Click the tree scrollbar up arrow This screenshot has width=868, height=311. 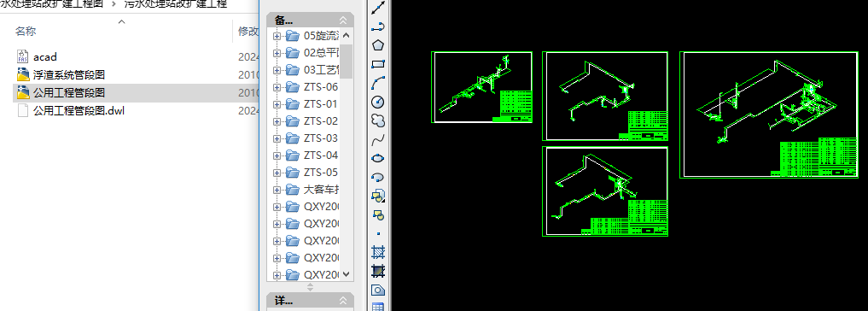tap(347, 35)
